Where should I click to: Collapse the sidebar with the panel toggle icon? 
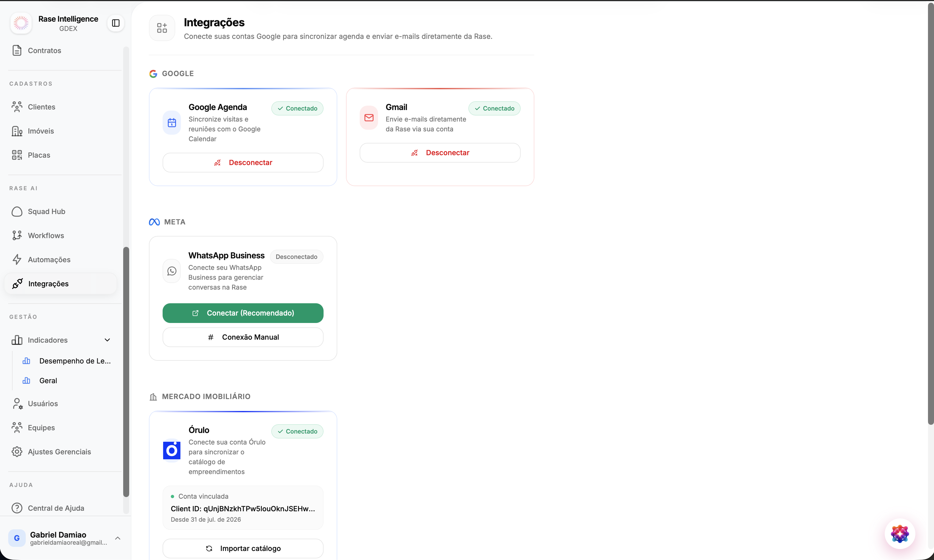(116, 23)
